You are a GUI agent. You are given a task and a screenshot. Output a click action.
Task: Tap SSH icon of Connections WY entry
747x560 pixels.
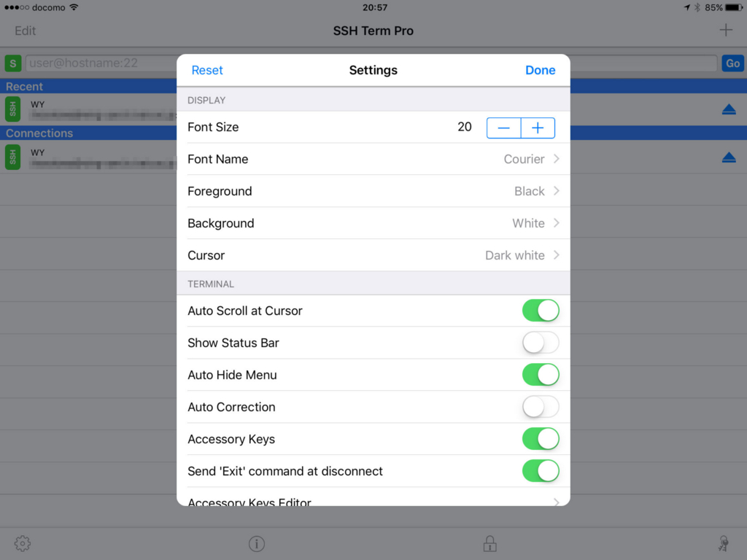click(13, 157)
